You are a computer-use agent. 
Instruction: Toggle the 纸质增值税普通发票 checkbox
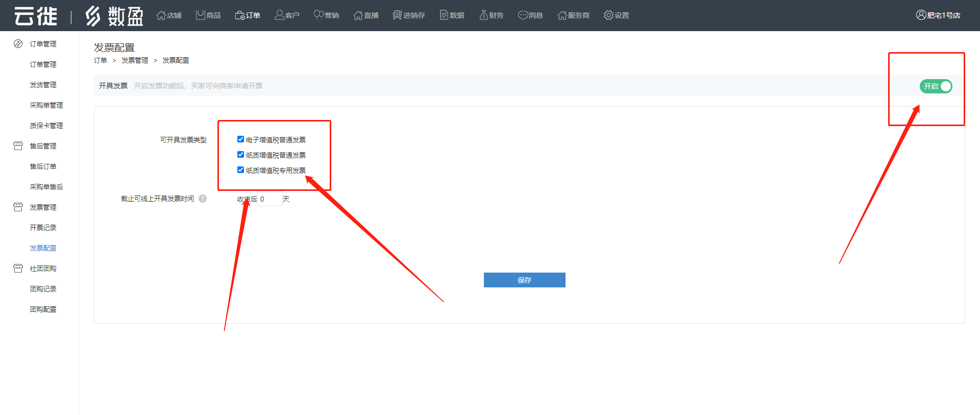click(x=240, y=155)
